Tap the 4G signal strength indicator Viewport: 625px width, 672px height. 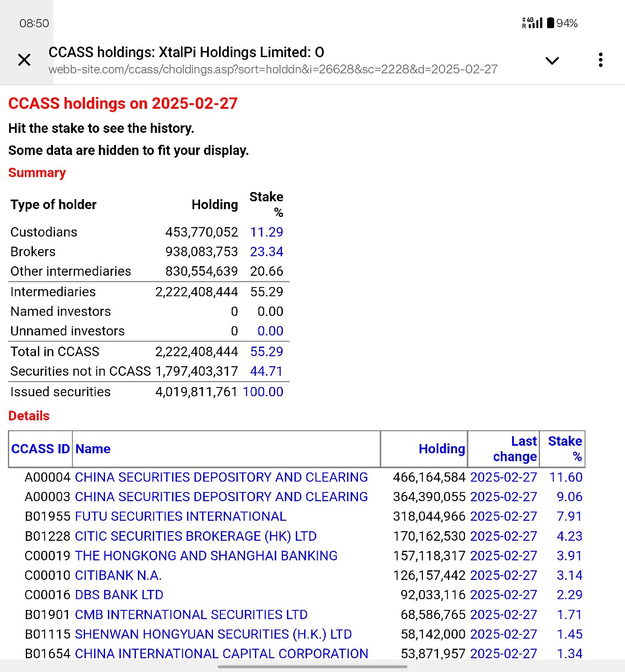532,23
